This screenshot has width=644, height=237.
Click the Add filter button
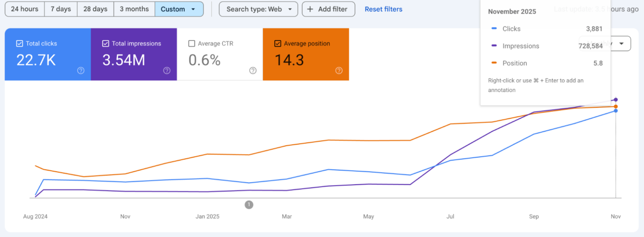328,9
